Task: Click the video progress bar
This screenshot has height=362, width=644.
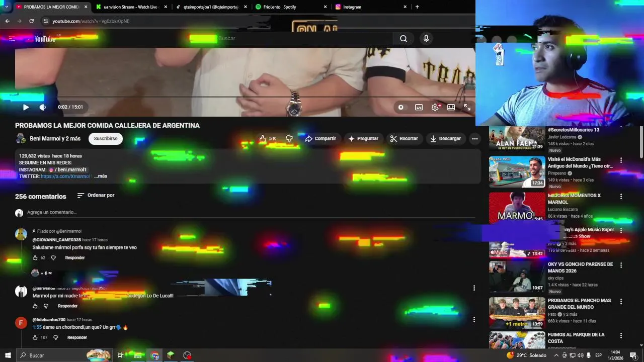Action: (245, 97)
